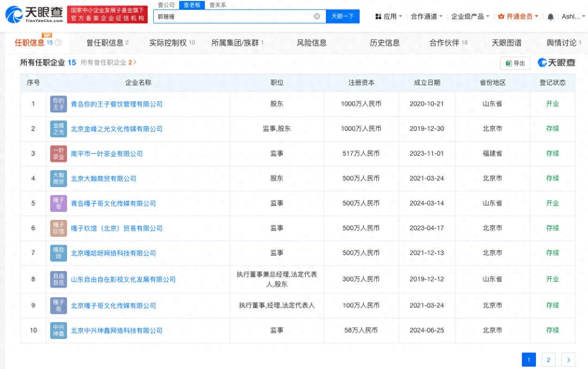Export the list with 导出 button
The height and width of the screenshot is (369, 588).
point(515,63)
